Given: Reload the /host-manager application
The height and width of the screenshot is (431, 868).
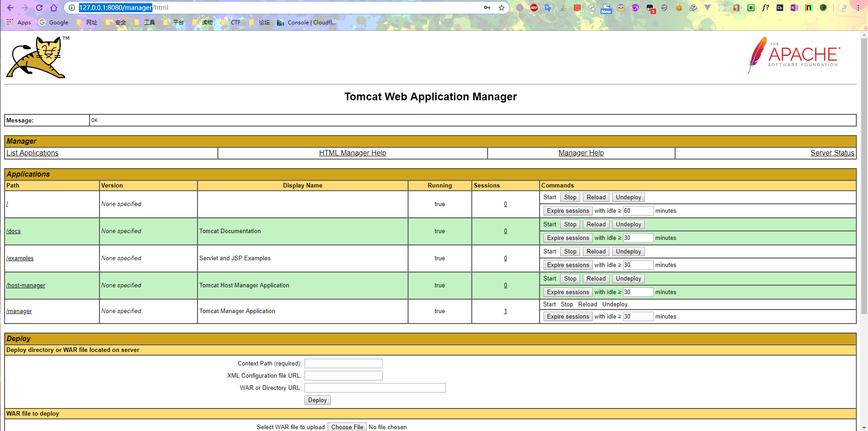Looking at the screenshot, I should pos(596,278).
